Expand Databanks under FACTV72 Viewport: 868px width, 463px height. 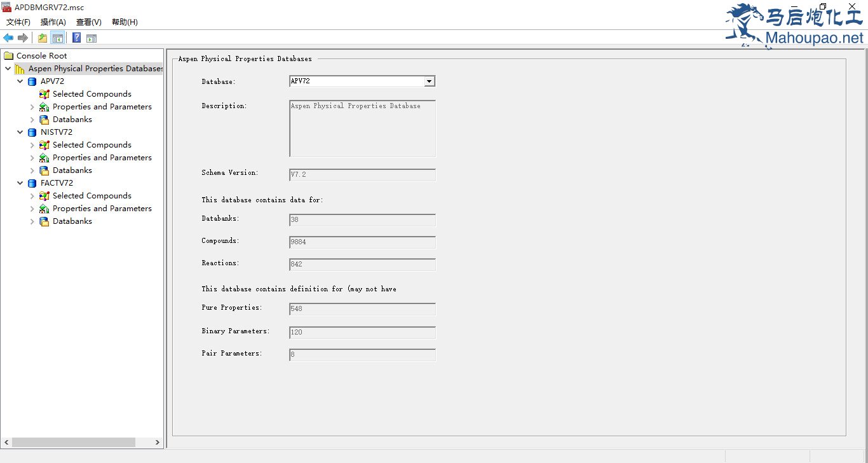pos(32,221)
